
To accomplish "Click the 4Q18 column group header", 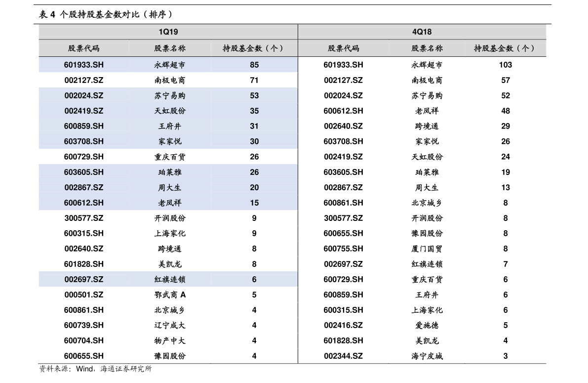I will tap(422, 32).
